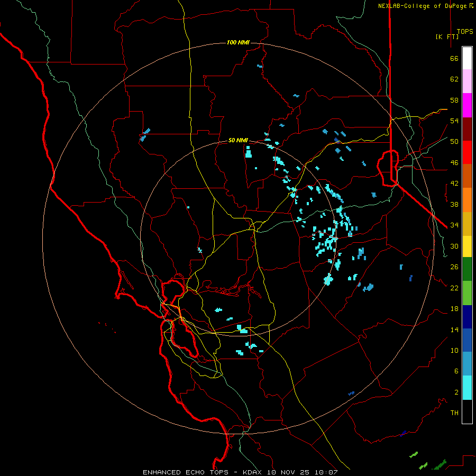476x476 pixels.
Task: Click the bright yellow legend swatch
Action: tap(467, 246)
